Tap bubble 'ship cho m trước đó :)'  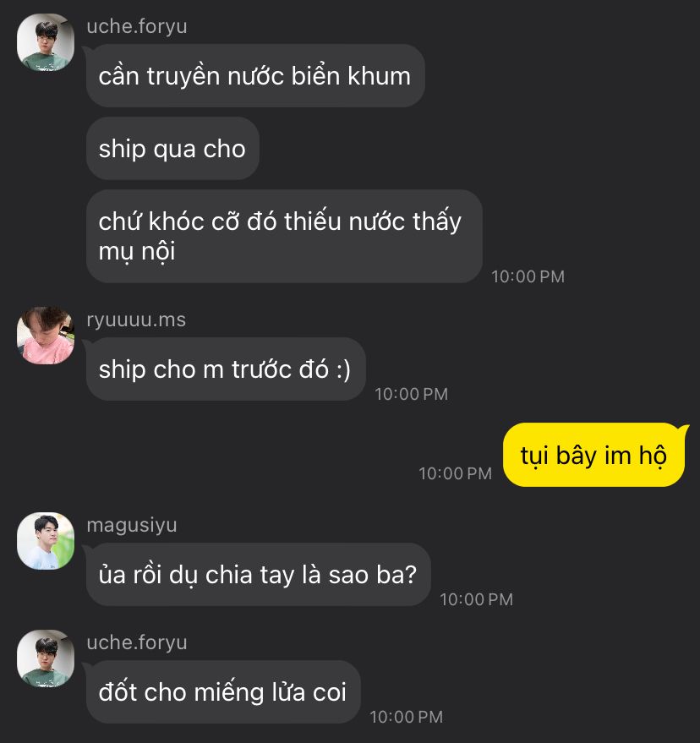coord(226,369)
